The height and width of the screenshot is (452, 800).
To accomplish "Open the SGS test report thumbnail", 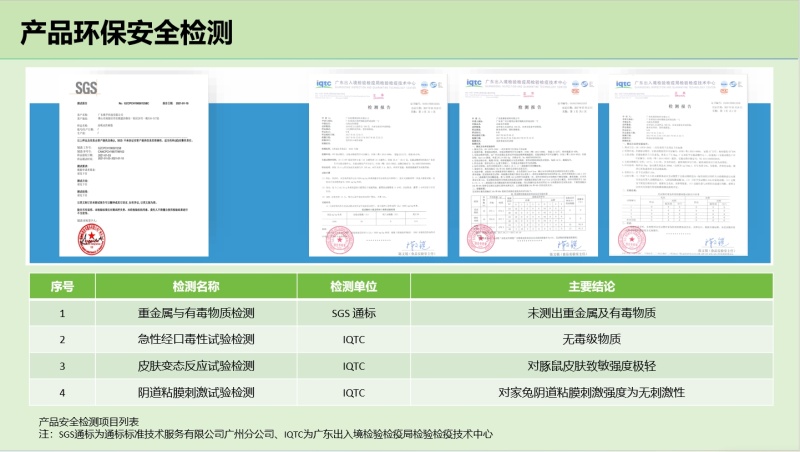I will coord(134,165).
